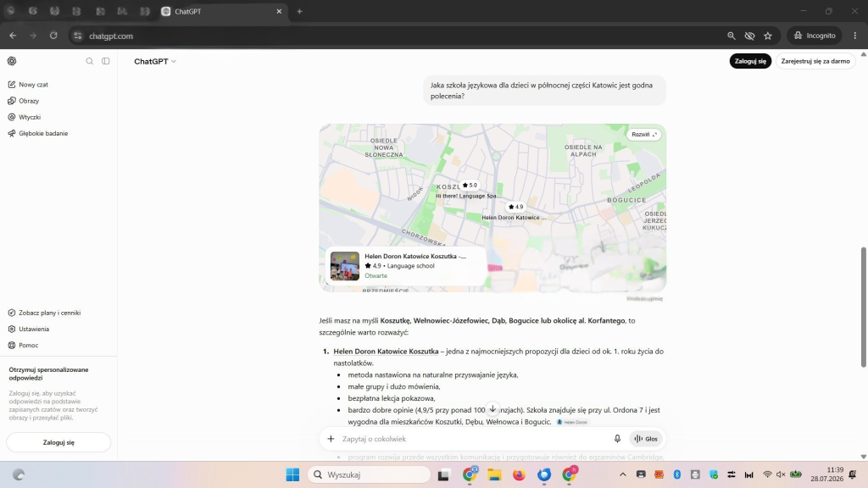The width and height of the screenshot is (868, 488).
Task: Click the plus attach icon
Action: pos(331,439)
